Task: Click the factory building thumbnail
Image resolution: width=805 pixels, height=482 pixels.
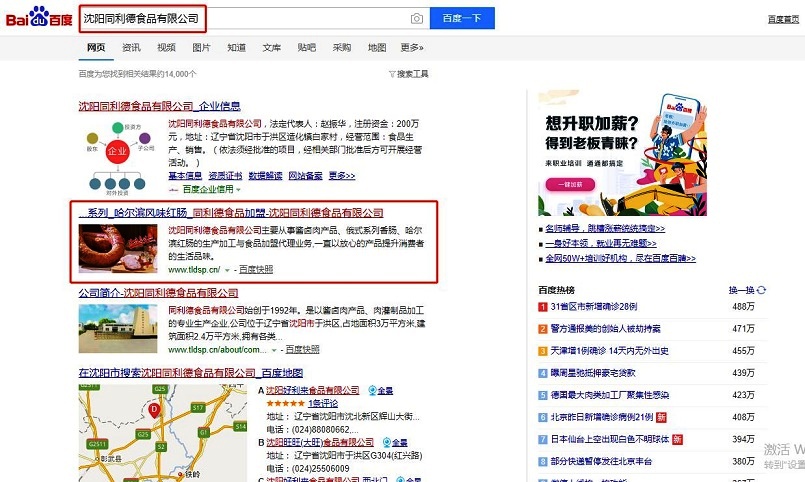Action: coord(118,329)
